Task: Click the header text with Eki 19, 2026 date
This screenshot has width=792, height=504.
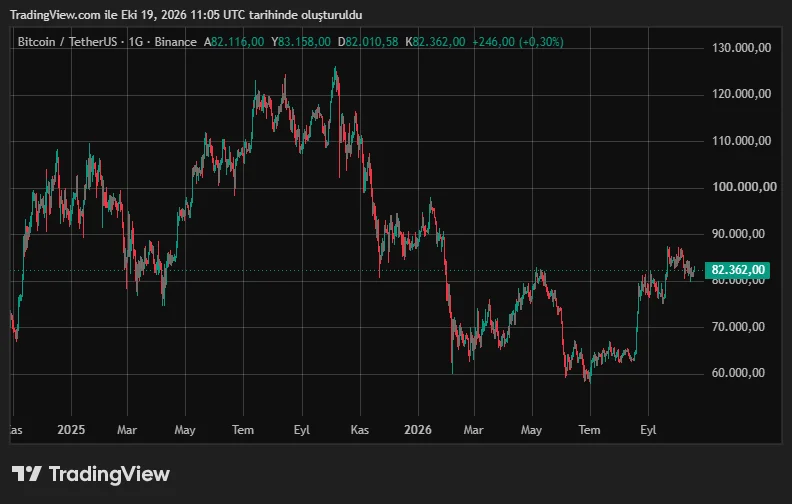Action: click(x=186, y=15)
